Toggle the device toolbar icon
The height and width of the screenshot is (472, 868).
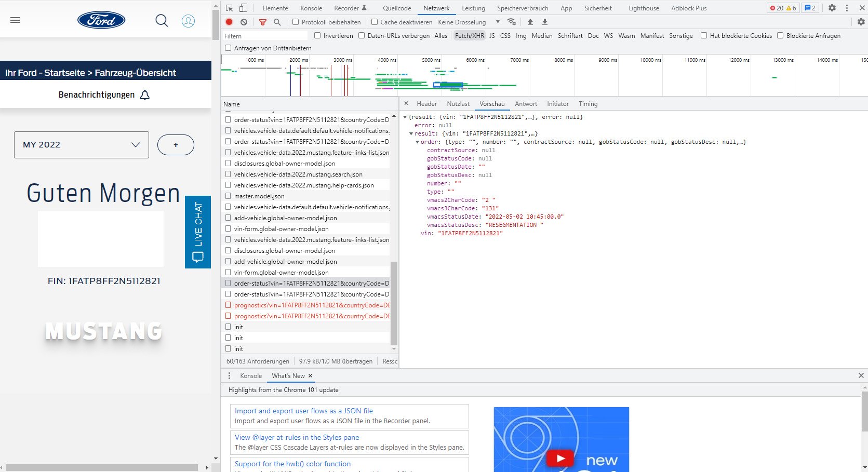pos(243,8)
